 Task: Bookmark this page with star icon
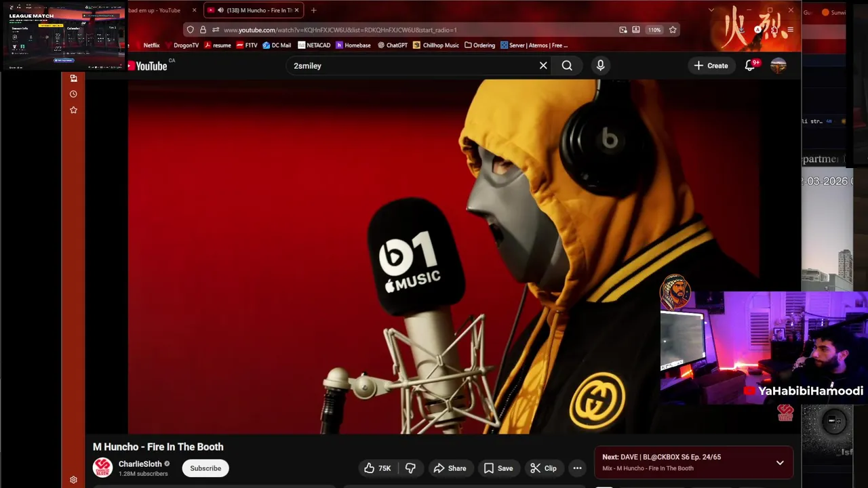coord(673,30)
